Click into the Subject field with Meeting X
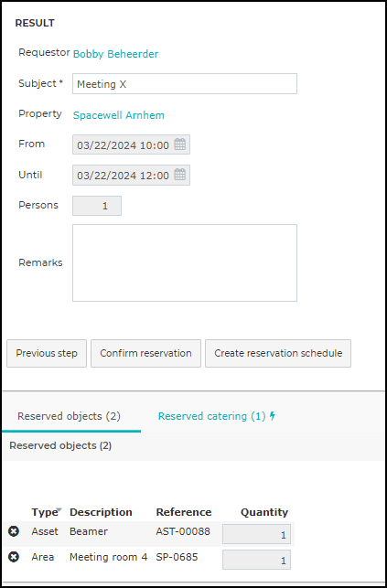This screenshot has width=387, height=588. [x=185, y=83]
